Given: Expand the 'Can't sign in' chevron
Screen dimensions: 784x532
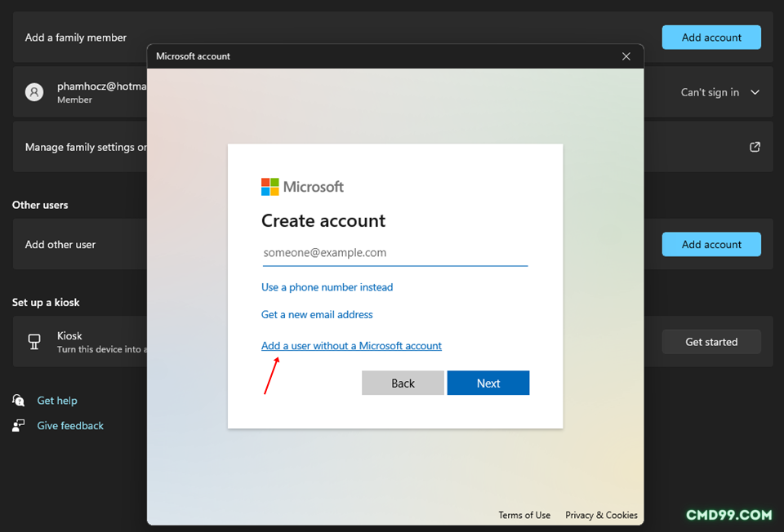Looking at the screenshot, I should pyautogui.click(x=755, y=92).
